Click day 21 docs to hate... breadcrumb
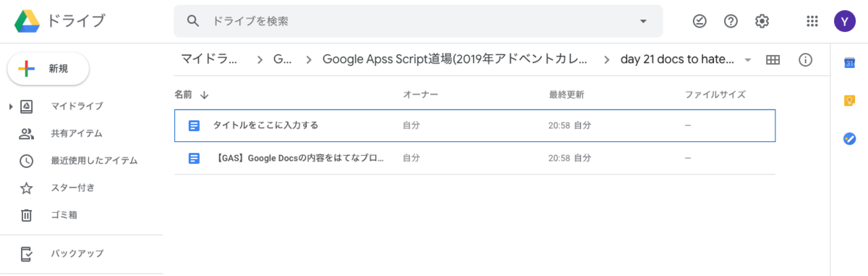Image resolution: width=868 pixels, height=276 pixels. click(678, 59)
